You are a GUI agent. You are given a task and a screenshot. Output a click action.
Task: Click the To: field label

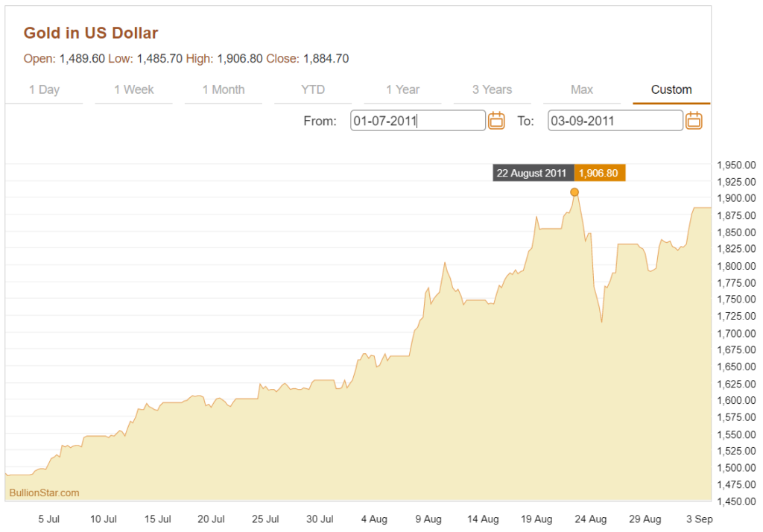[525, 121]
